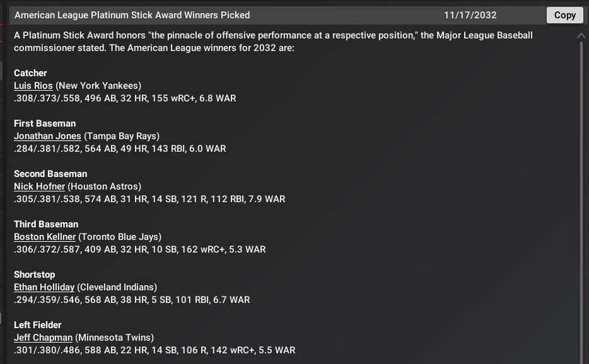Open Jonathan Jones player profile link

click(47, 136)
